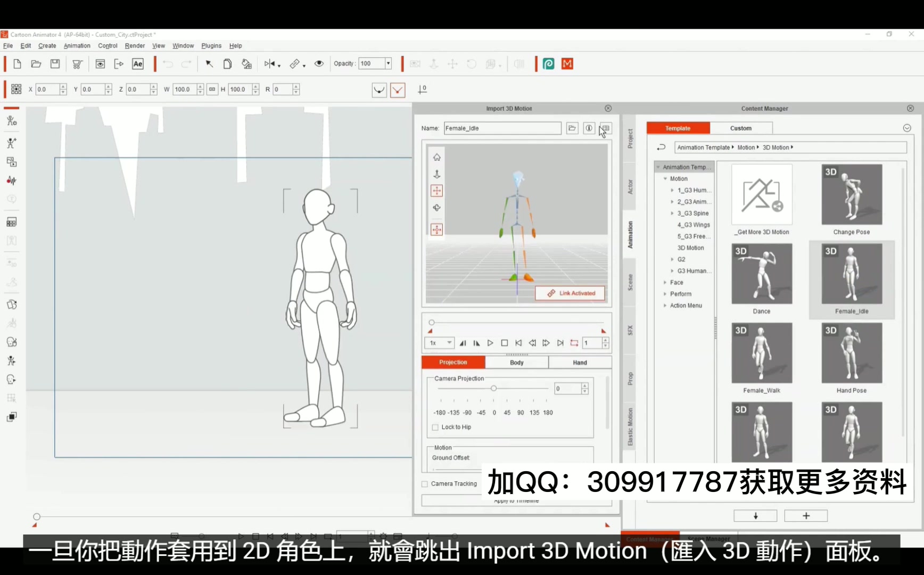924x575 pixels.
Task: Select the pointer selection tool in the toolbar
Action: coord(209,64)
